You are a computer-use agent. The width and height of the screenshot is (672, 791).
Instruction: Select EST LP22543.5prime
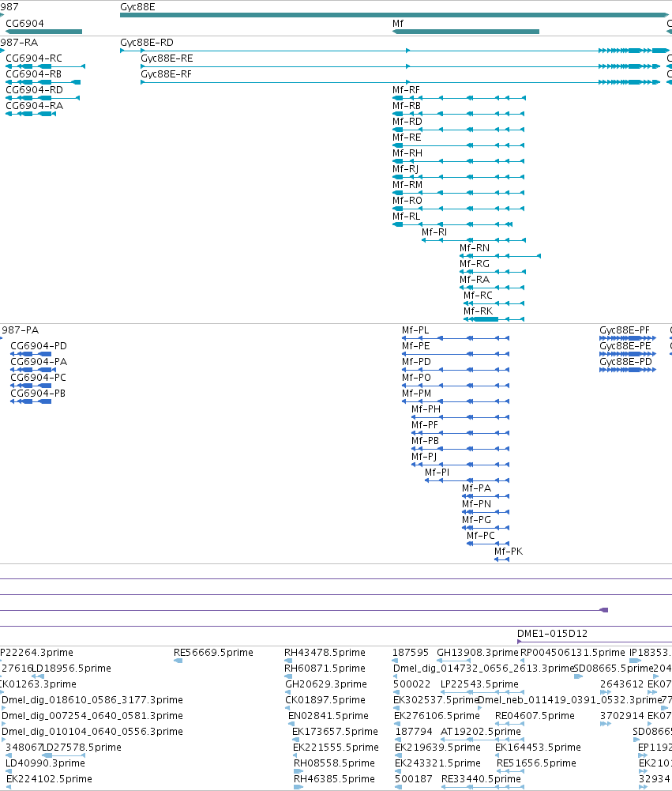[479, 684]
